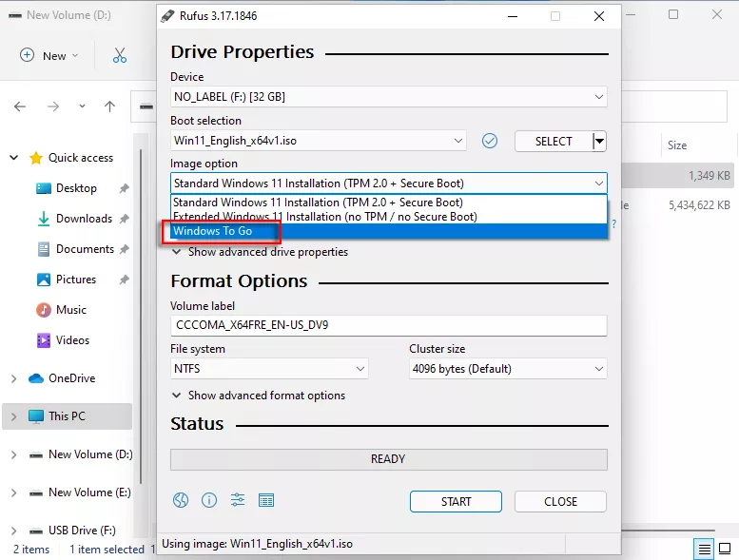739x560 pixels.
Task: Click the Explorer up arrow navigation icon
Action: [x=110, y=106]
